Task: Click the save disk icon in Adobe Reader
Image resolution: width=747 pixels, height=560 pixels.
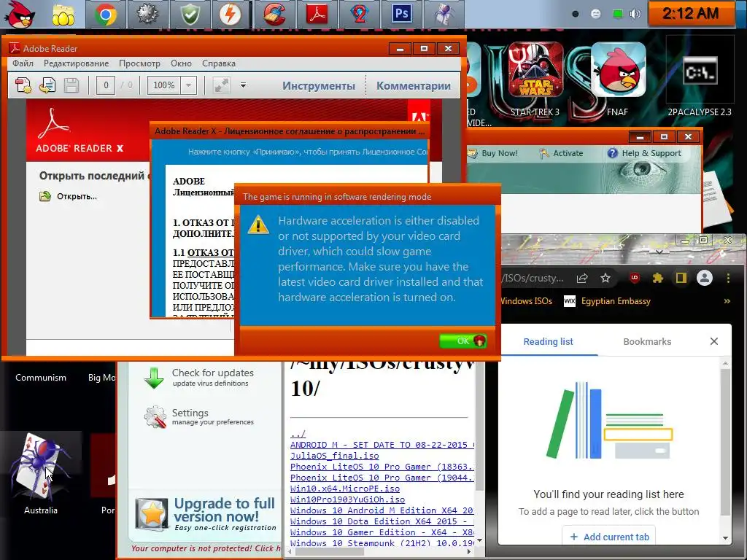Action: [71, 85]
